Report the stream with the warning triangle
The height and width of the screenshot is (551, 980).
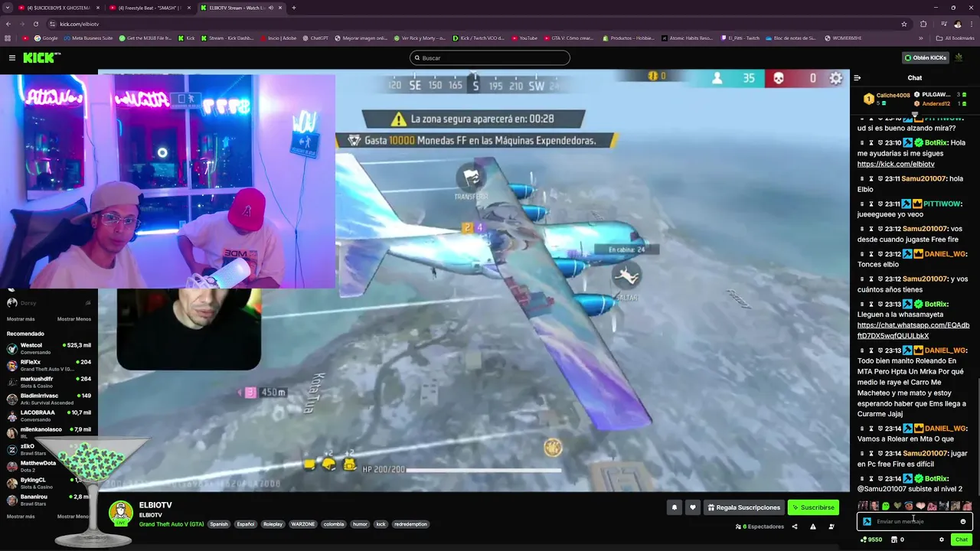(812, 527)
